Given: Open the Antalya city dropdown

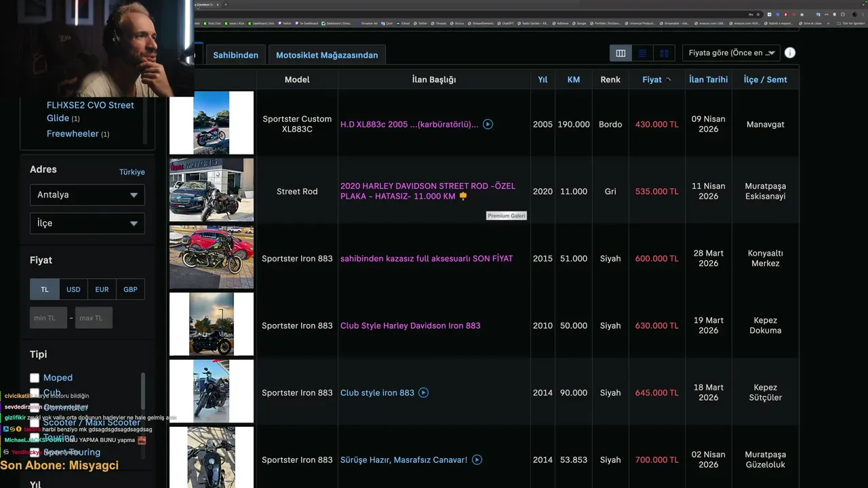Looking at the screenshot, I should (x=87, y=195).
